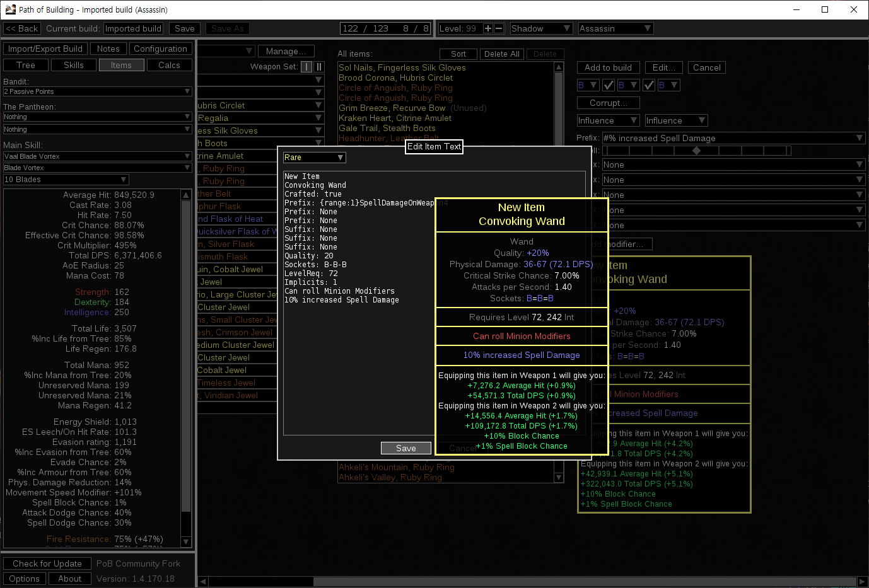Open the Timeless Jewel slot dropdown
The height and width of the screenshot is (588, 869).
237,383
